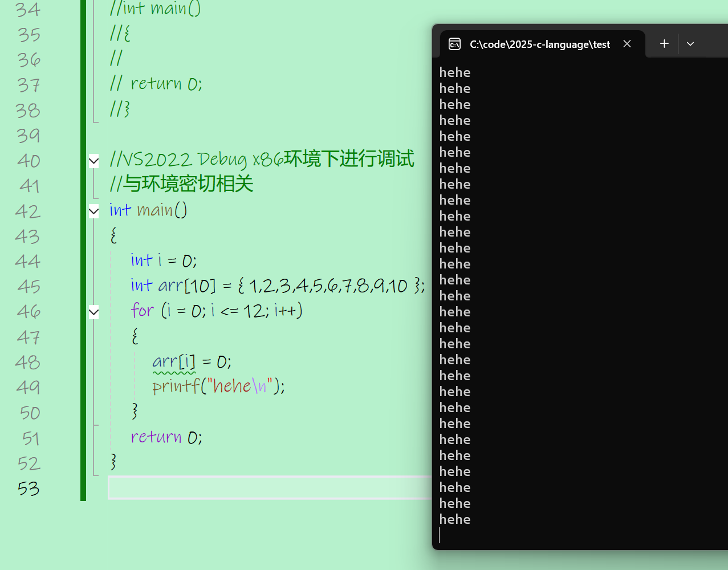Open the terminal profiles dropdown chevron
This screenshot has width=728, height=570.
[690, 44]
